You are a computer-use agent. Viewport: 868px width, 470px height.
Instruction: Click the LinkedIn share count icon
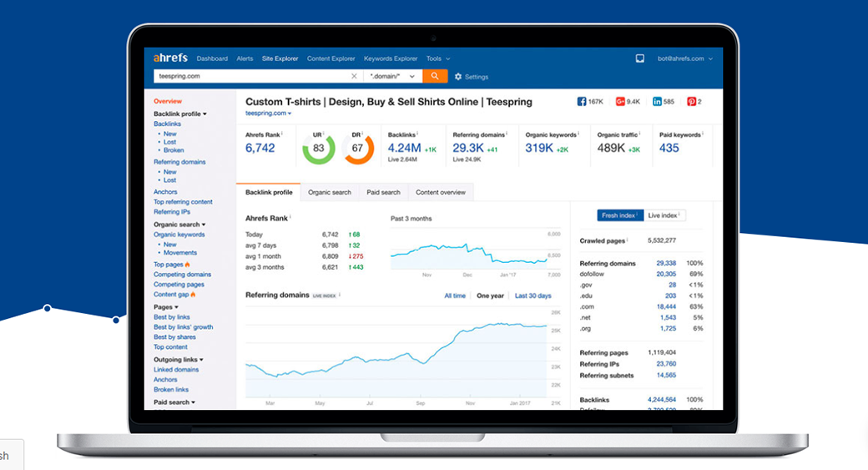pyautogui.click(x=658, y=102)
